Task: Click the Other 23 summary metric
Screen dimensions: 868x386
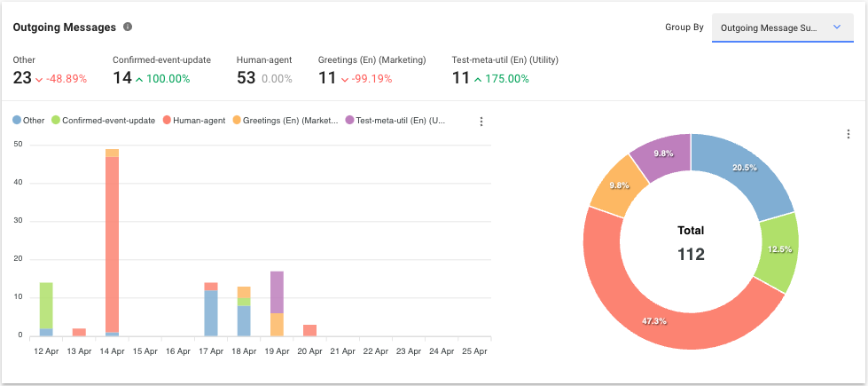Action: [x=50, y=70]
